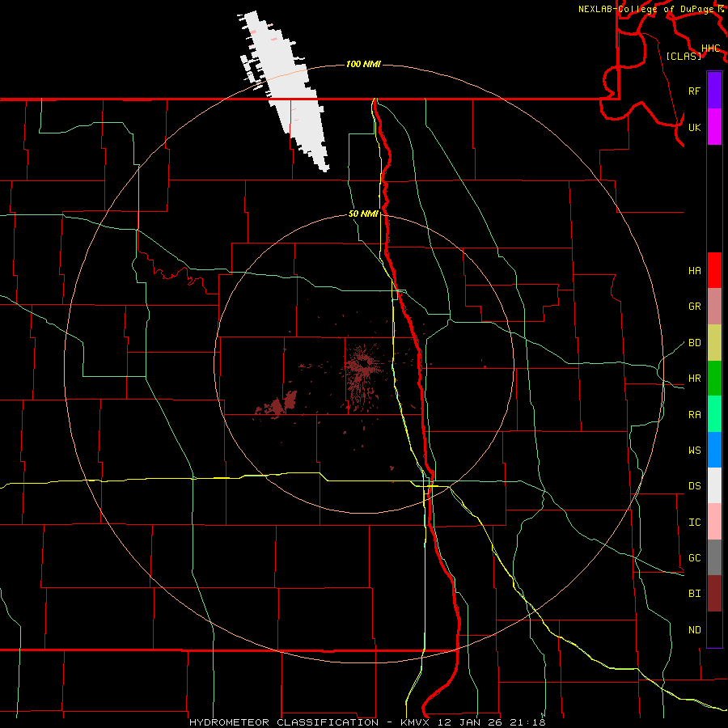Select the yellow BD legend swatch

tap(714, 343)
